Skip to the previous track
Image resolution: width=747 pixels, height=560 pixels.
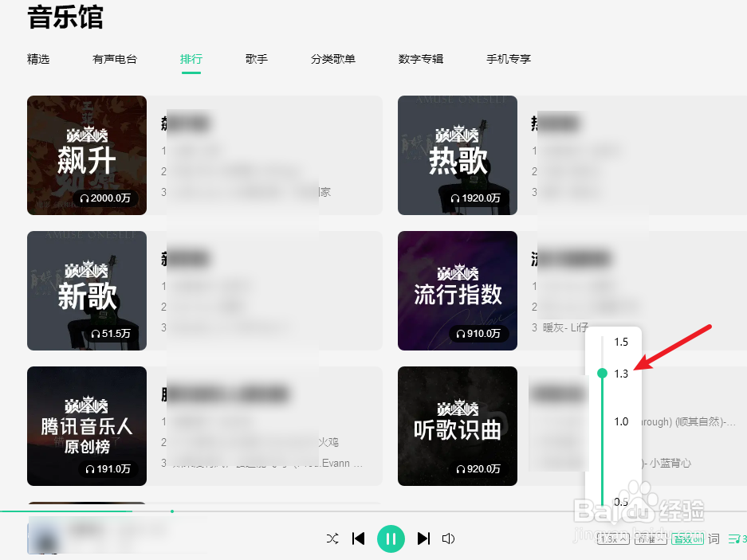coord(358,538)
